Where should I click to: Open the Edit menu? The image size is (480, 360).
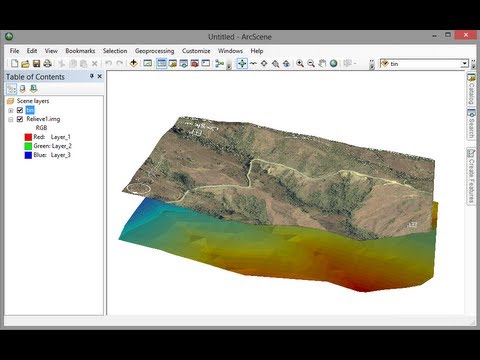(x=32, y=51)
